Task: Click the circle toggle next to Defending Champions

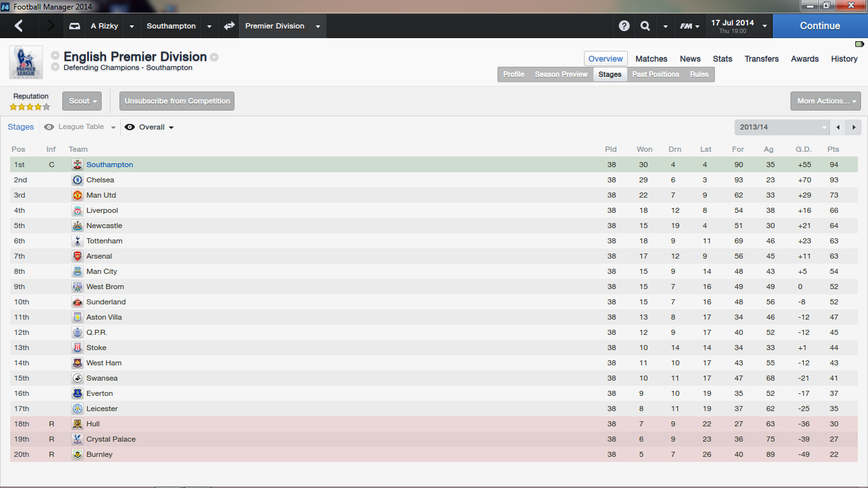Action: pos(56,67)
